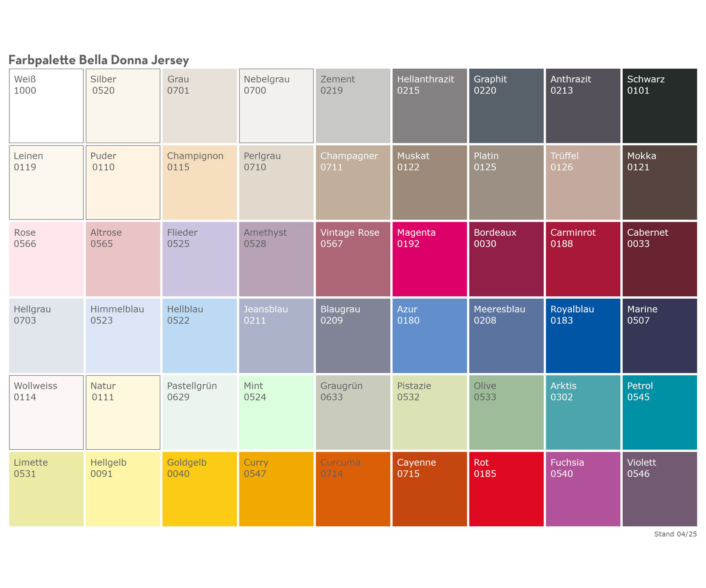Image resolution: width=706 pixels, height=588 pixels.
Task: Pick the Schwarz 0101 swatch
Action: [x=659, y=106]
